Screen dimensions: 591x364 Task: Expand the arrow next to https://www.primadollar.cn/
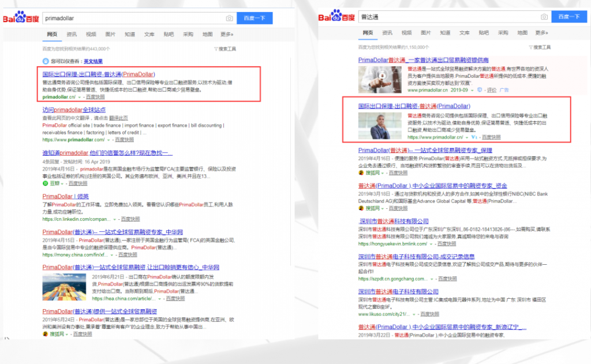pos(466,137)
